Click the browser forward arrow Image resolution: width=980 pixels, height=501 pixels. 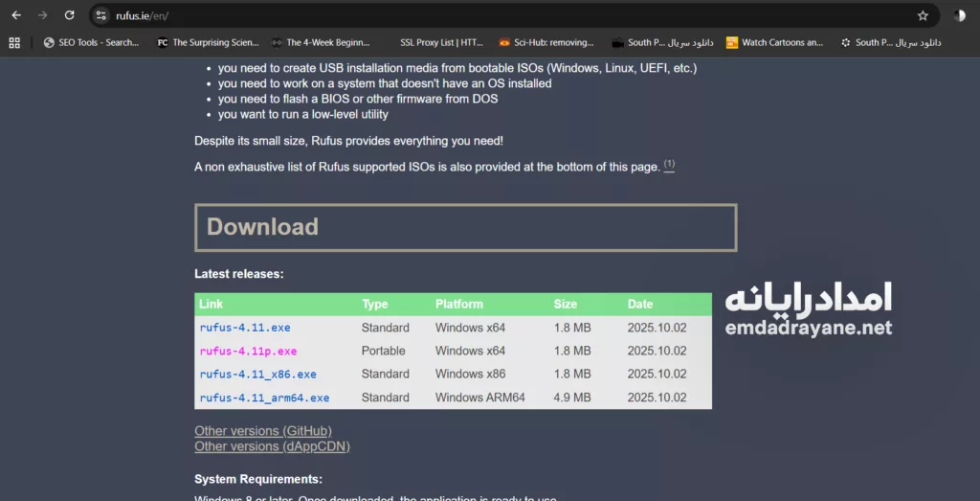tap(42, 15)
